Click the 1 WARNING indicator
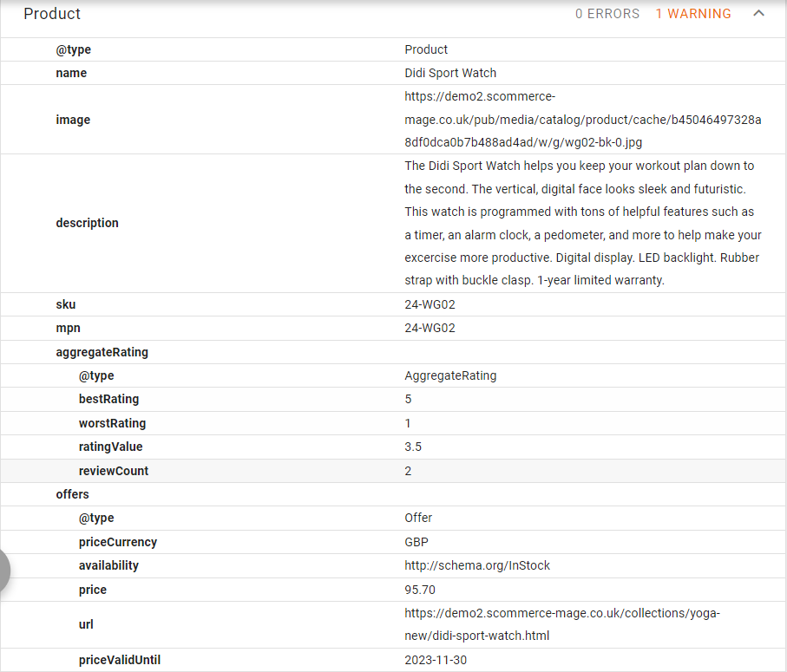 (x=692, y=14)
